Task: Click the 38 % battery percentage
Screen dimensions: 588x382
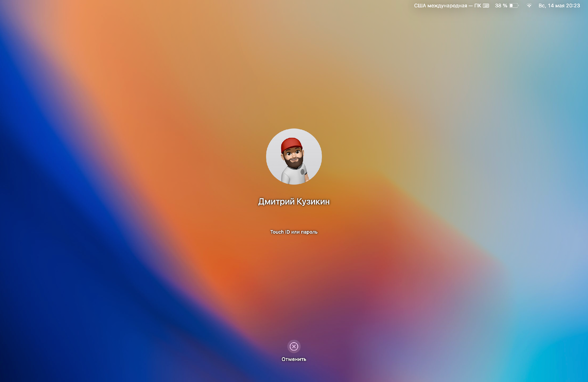Action: [501, 5]
